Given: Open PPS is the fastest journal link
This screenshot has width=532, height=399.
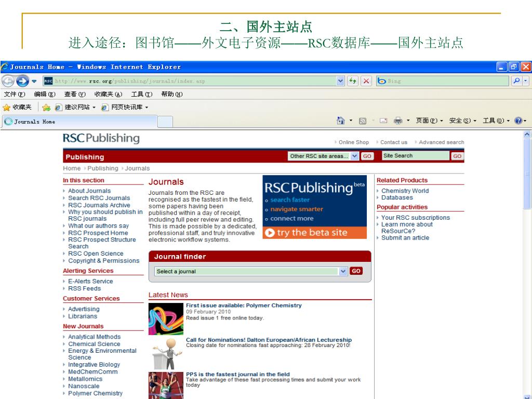Looking at the screenshot, I should click(x=238, y=374).
